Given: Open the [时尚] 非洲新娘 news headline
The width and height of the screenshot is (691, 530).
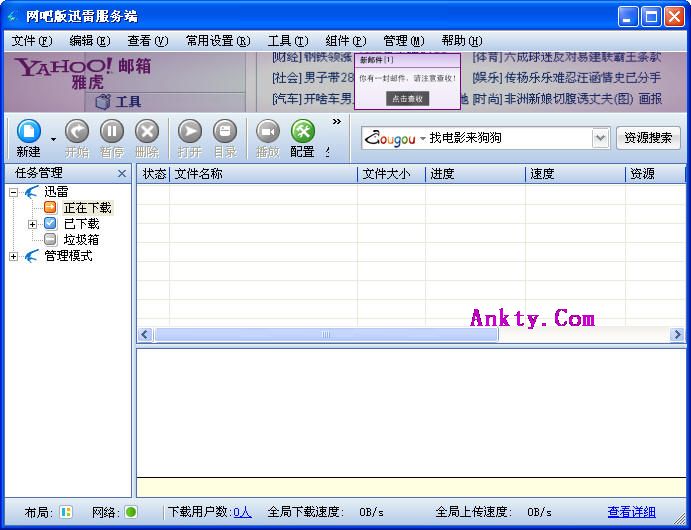Looking at the screenshot, I should click(x=567, y=99).
